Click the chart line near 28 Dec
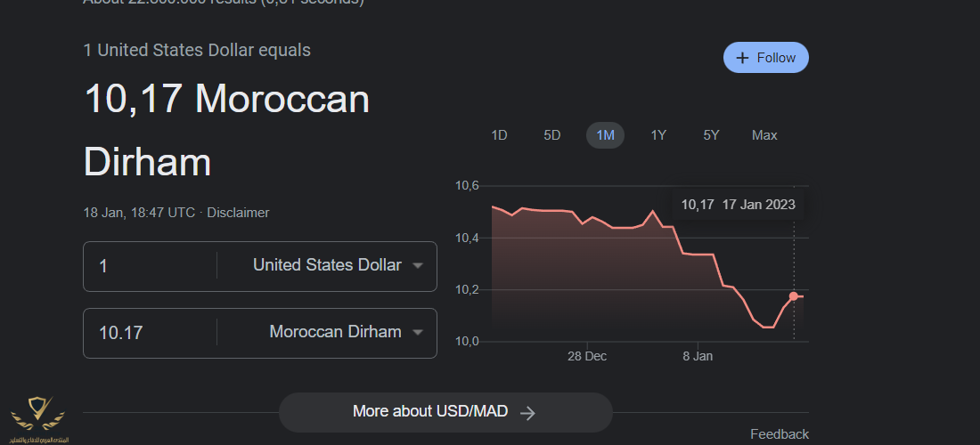Viewport: 980px width, 445px height. pos(587,220)
